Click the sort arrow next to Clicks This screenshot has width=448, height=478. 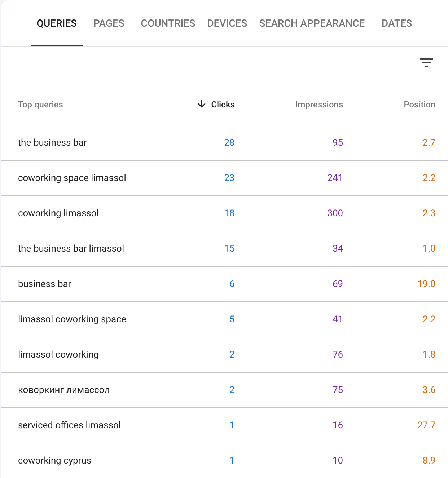point(201,104)
